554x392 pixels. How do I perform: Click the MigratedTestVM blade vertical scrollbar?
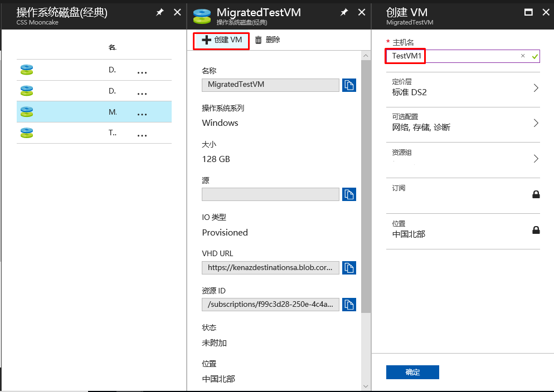[366, 184]
